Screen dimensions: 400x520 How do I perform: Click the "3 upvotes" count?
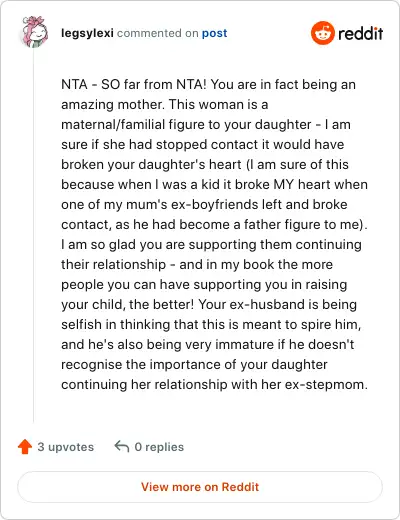pyautogui.click(x=66, y=447)
